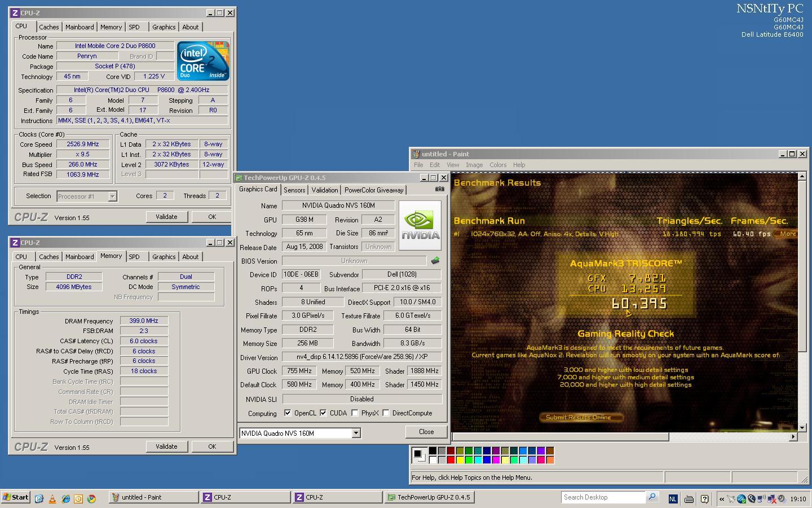Click the clock-like quick launch icon
Viewport: 812px width, 508px height.
(78, 498)
